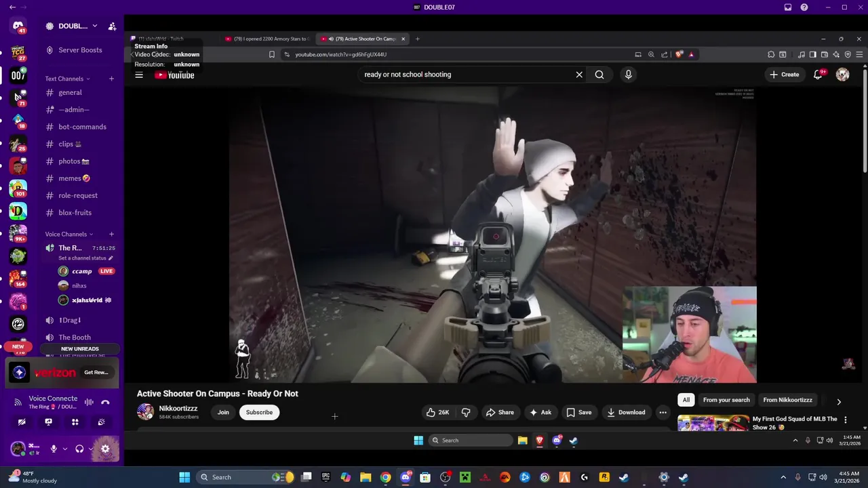Open more actions ellipsis under video
Image resolution: width=868 pixels, height=488 pixels.
pyautogui.click(x=663, y=412)
